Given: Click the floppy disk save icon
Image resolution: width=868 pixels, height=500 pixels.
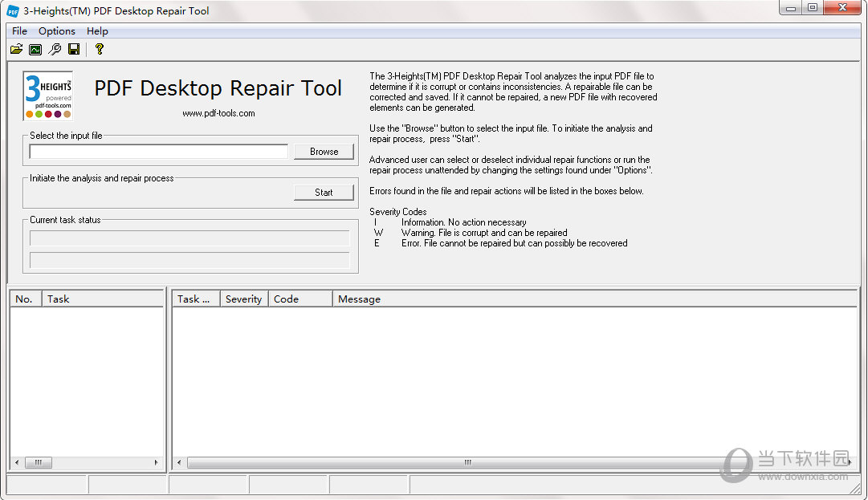Looking at the screenshot, I should click(x=74, y=49).
